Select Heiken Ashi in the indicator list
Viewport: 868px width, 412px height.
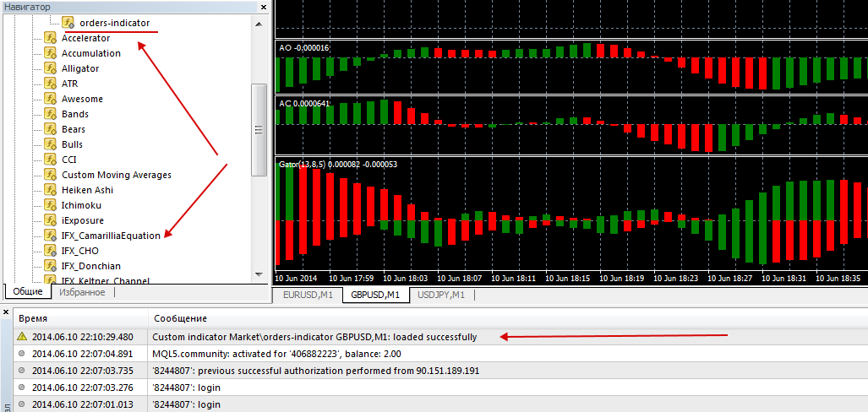click(87, 190)
